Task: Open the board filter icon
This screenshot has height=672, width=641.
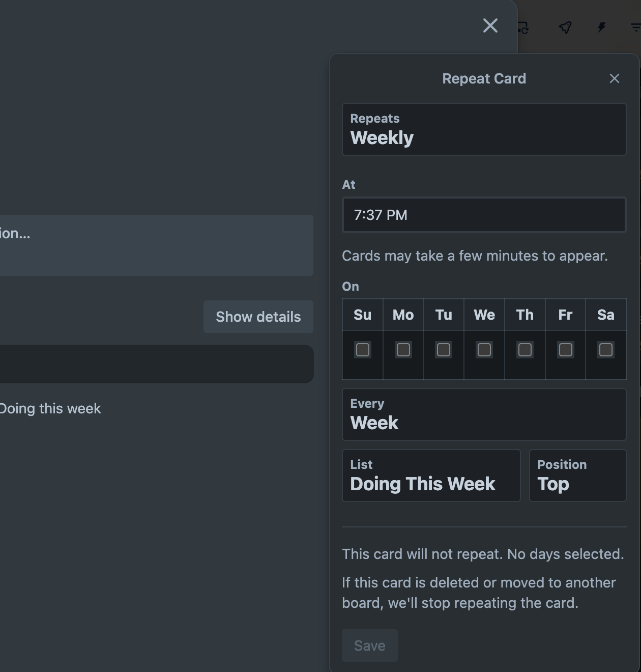Action: point(635,27)
